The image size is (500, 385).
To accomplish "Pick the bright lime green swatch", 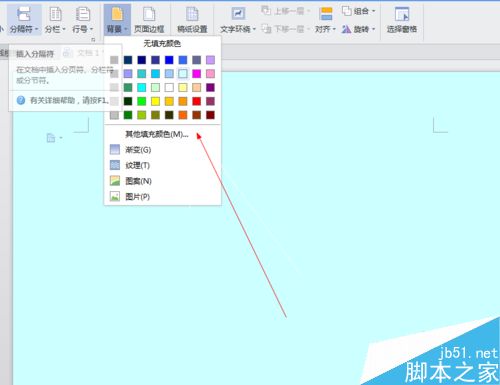I will [142, 101].
